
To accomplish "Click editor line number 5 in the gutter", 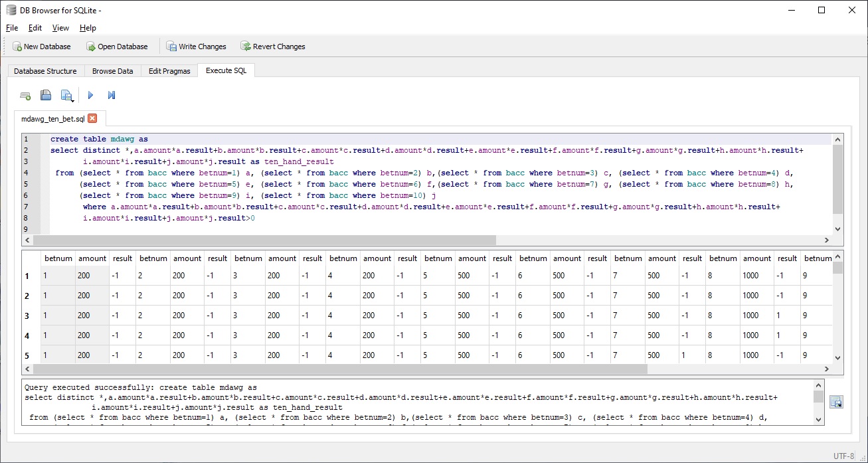I will [26, 184].
